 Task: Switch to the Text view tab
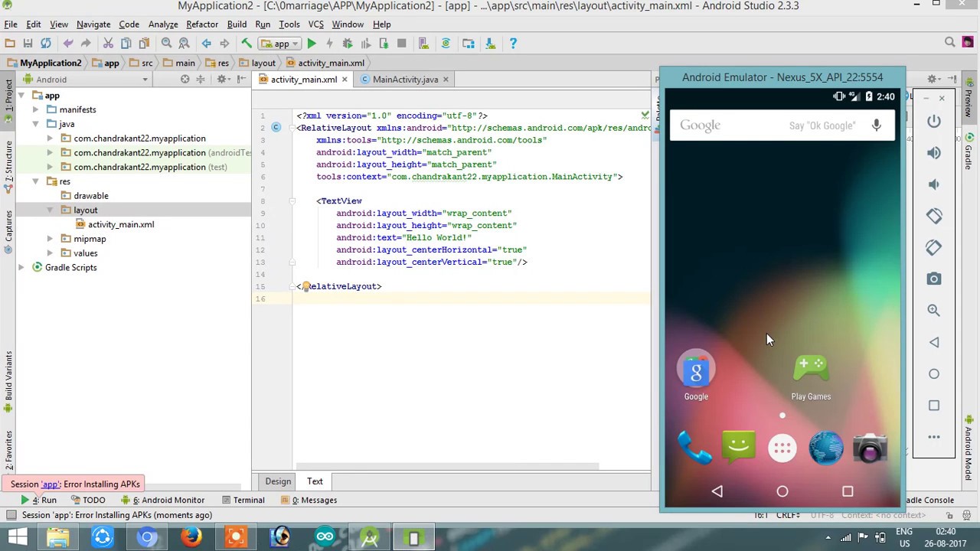pos(315,481)
